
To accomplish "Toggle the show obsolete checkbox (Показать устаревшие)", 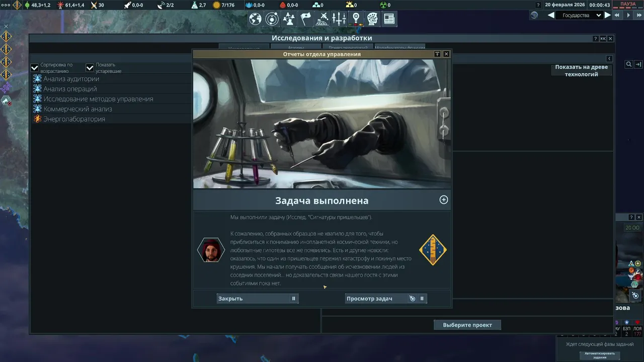I will (90, 68).
